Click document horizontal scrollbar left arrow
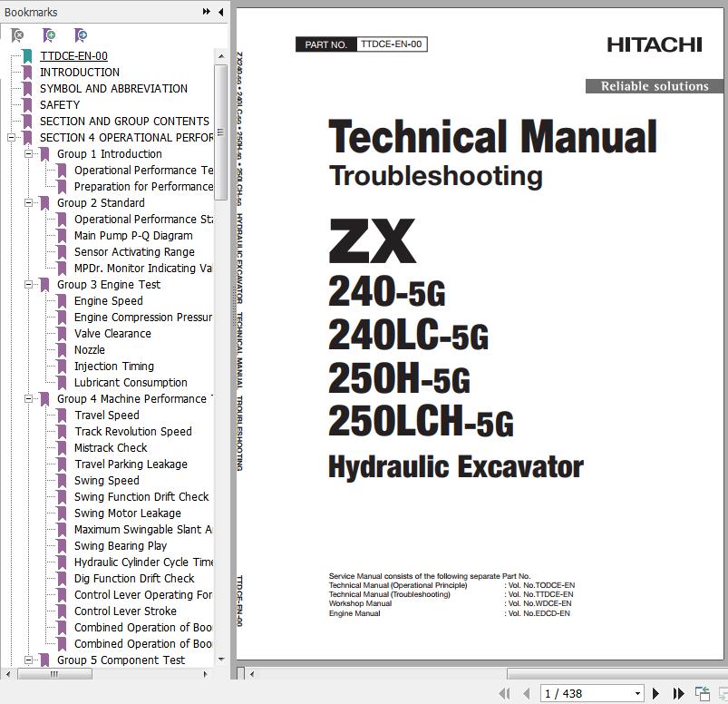The image size is (728, 704). 252,673
